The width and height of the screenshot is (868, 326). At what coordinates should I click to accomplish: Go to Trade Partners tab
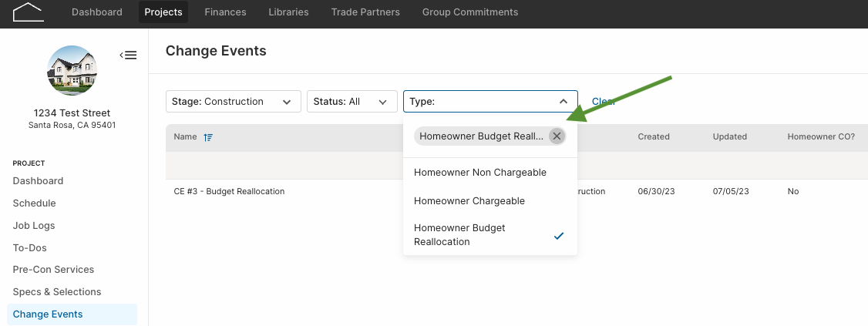pos(365,12)
